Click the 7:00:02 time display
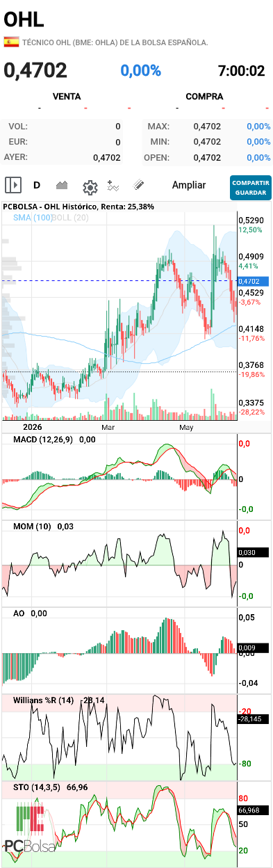This screenshot has height=868, width=273. [x=241, y=70]
